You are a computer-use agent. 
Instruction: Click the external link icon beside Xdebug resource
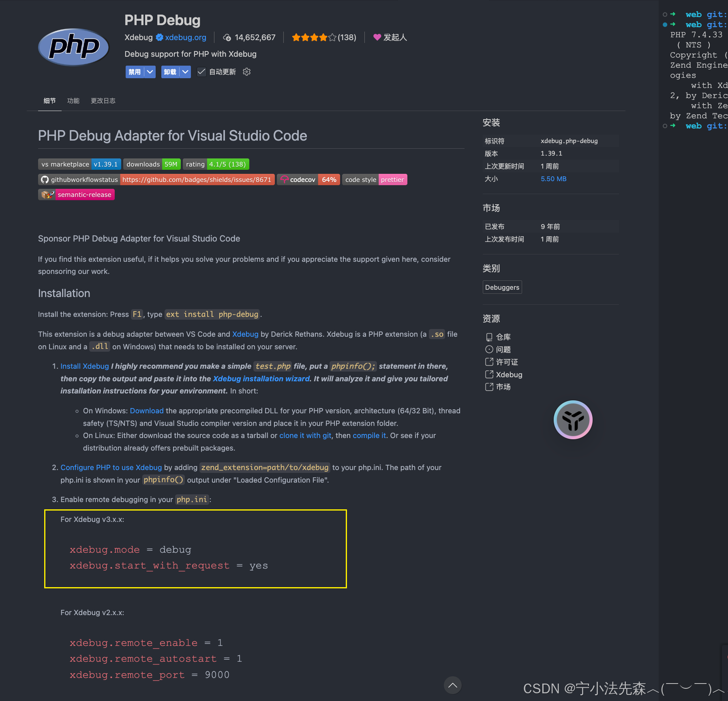point(489,374)
